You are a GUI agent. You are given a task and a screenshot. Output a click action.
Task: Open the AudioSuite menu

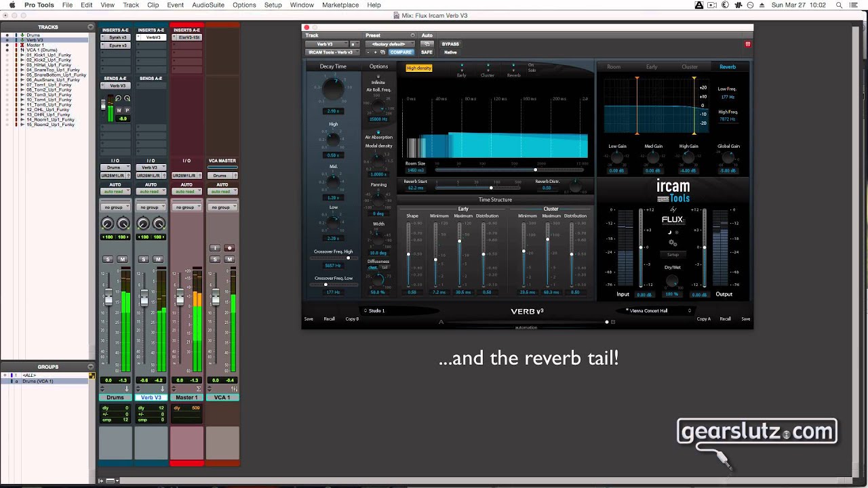coord(208,5)
